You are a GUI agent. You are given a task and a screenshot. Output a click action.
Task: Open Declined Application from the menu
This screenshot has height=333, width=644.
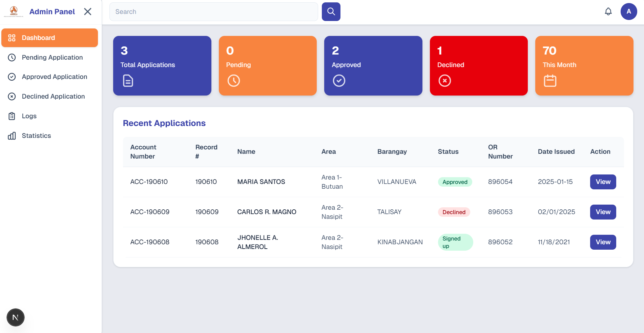tap(53, 96)
